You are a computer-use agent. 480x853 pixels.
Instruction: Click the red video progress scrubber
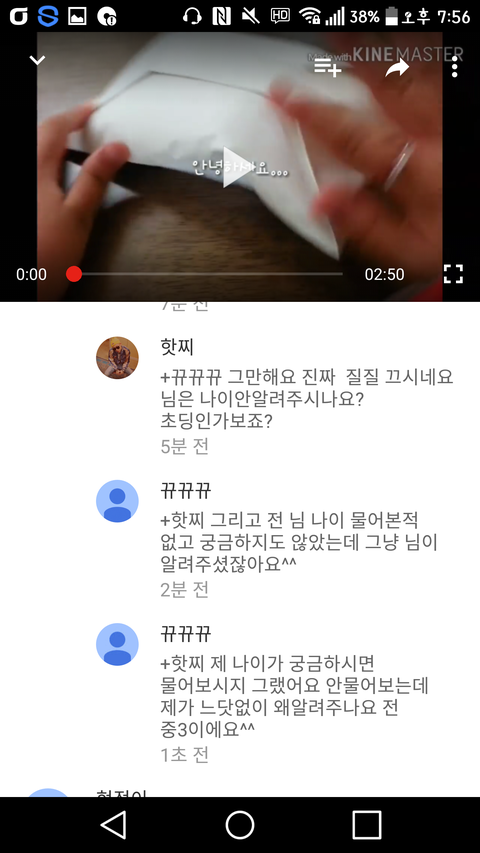[74, 274]
